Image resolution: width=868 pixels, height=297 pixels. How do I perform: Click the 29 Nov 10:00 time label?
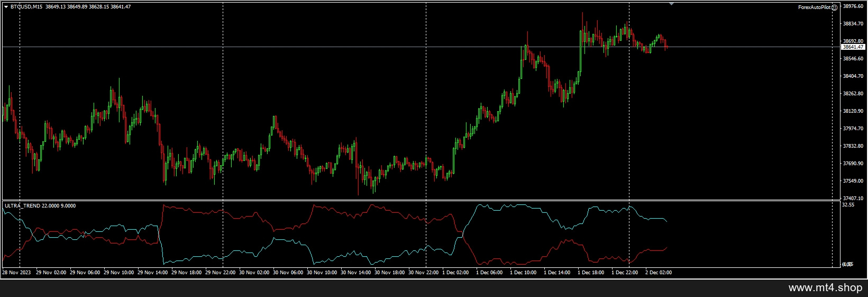point(118,273)
